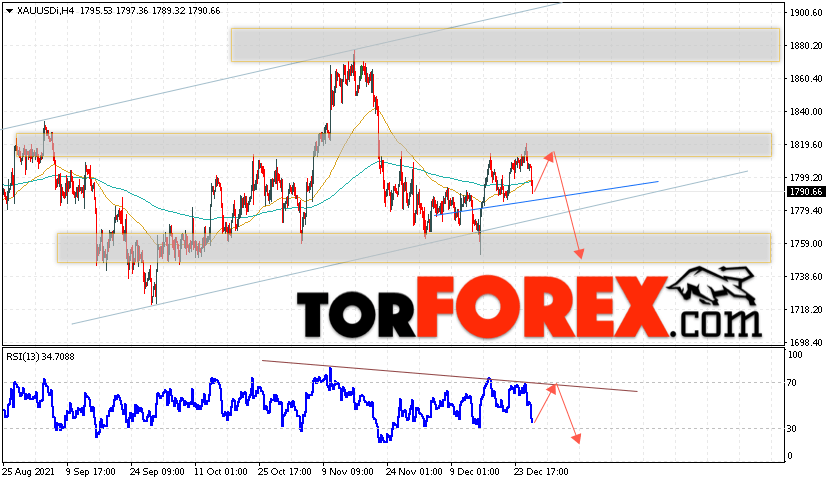Click the 25 Aug 2021 date label
The image size is (830, 483).
[28, 471]
